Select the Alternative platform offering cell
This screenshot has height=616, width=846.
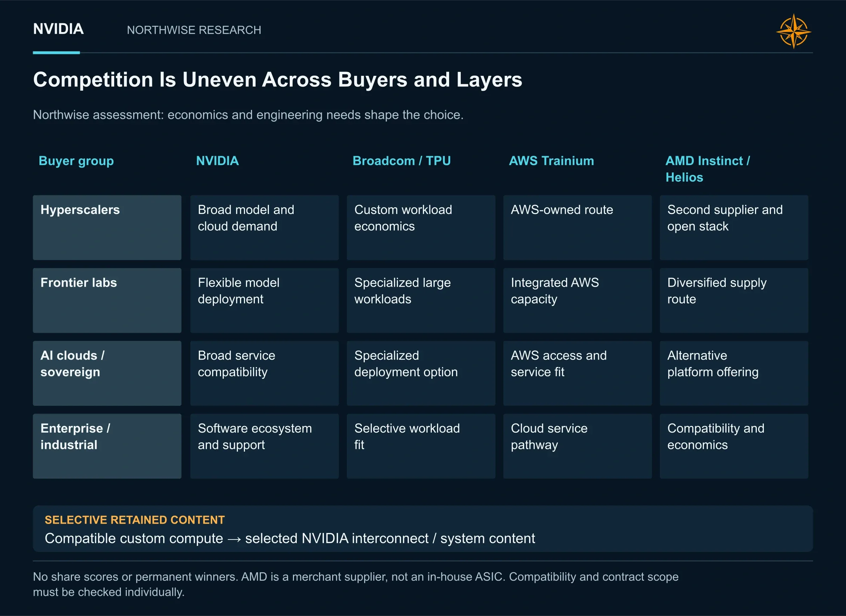[734, 373]
